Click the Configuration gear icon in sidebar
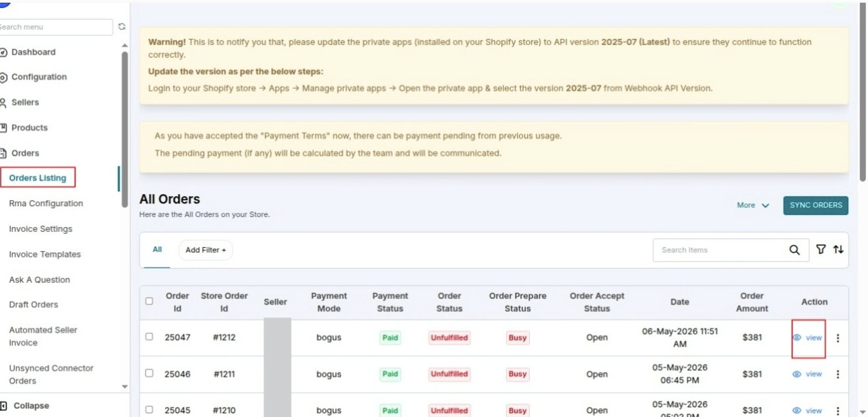 [x=3, y=77]
